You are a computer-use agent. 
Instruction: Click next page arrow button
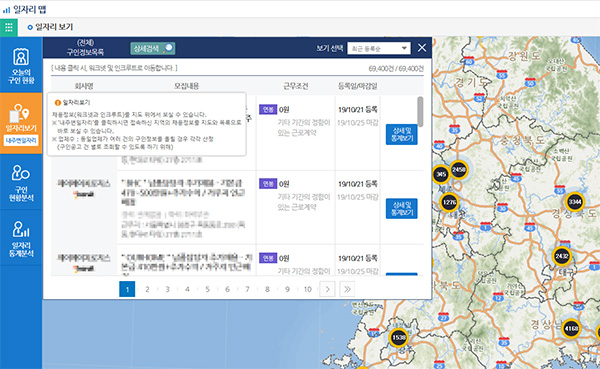tap(327, 289)
